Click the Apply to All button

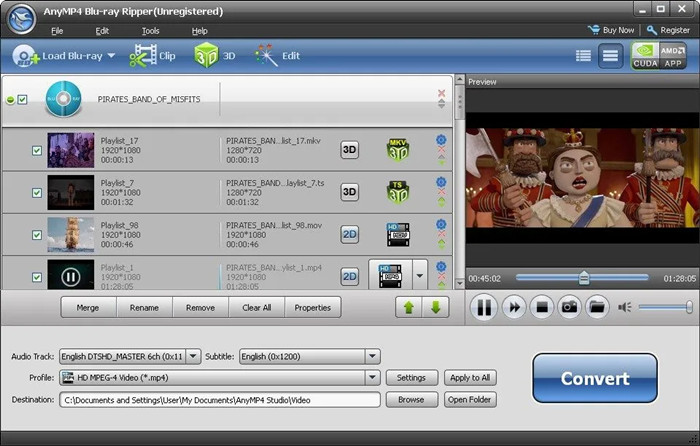point(470,378)
